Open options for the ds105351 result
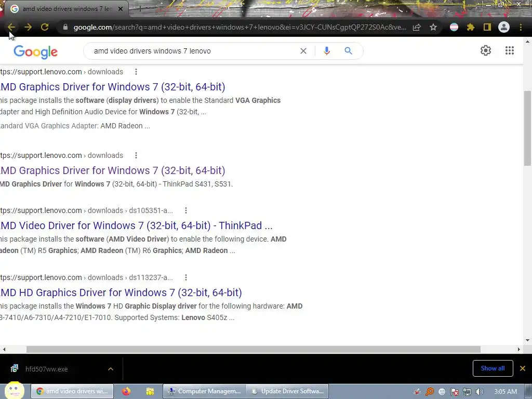Image resolution: width=532 pixels, height=399 pixels. click(x=186, y=211)
